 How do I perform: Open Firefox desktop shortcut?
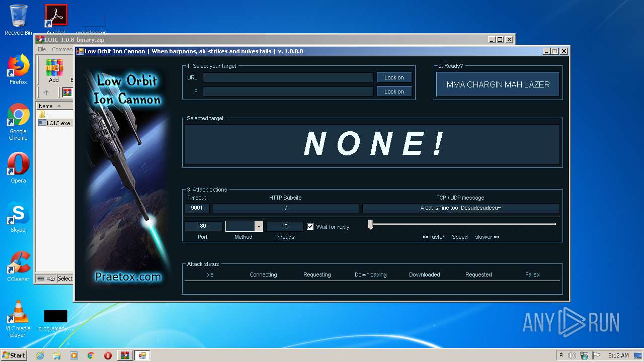18,69
